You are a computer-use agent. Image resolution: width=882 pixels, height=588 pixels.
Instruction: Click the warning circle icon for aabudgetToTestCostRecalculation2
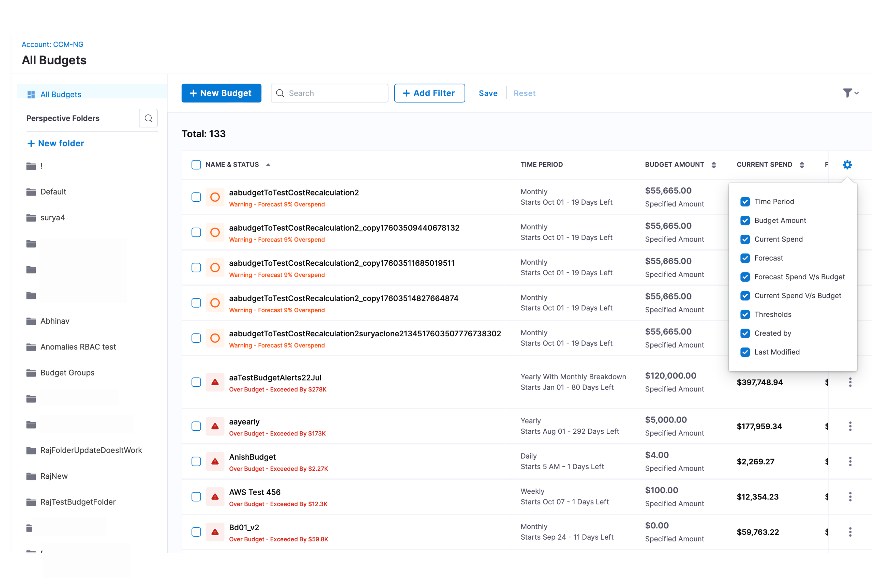pyautogui.click(x=215, y=197)
